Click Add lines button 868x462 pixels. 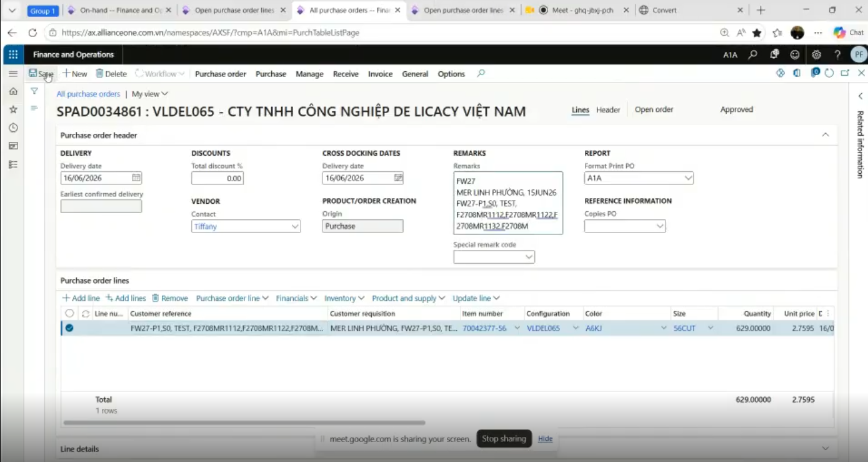(126, 298)
